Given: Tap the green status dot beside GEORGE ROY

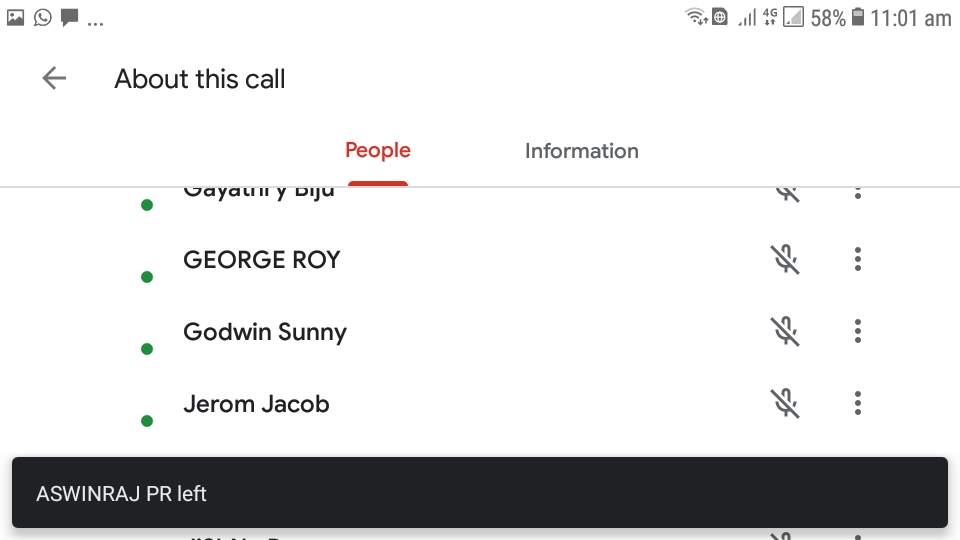Looking at the screenshot, I should point(147,277).
